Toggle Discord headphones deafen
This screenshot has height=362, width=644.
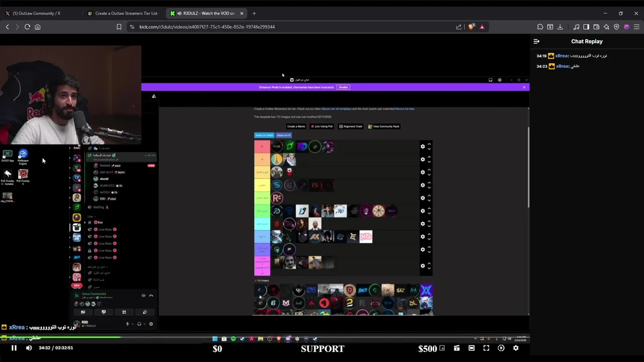pos(139,324)
